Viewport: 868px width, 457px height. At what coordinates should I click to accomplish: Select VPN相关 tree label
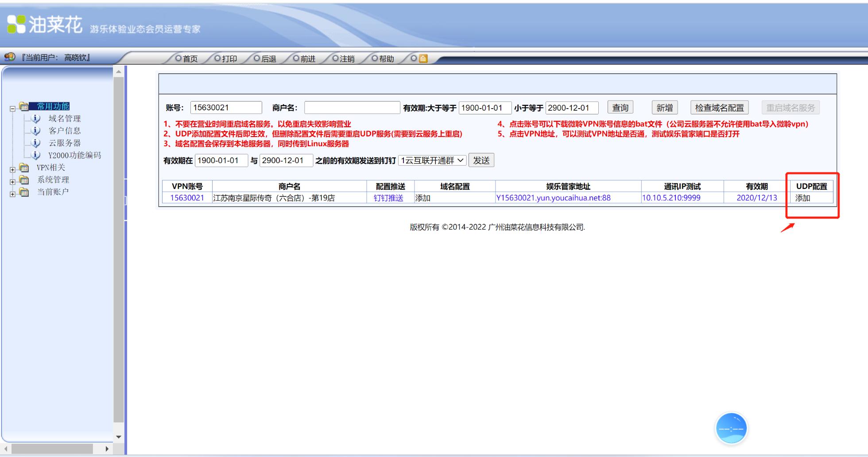pyautogui.click(x=51, y=168)
